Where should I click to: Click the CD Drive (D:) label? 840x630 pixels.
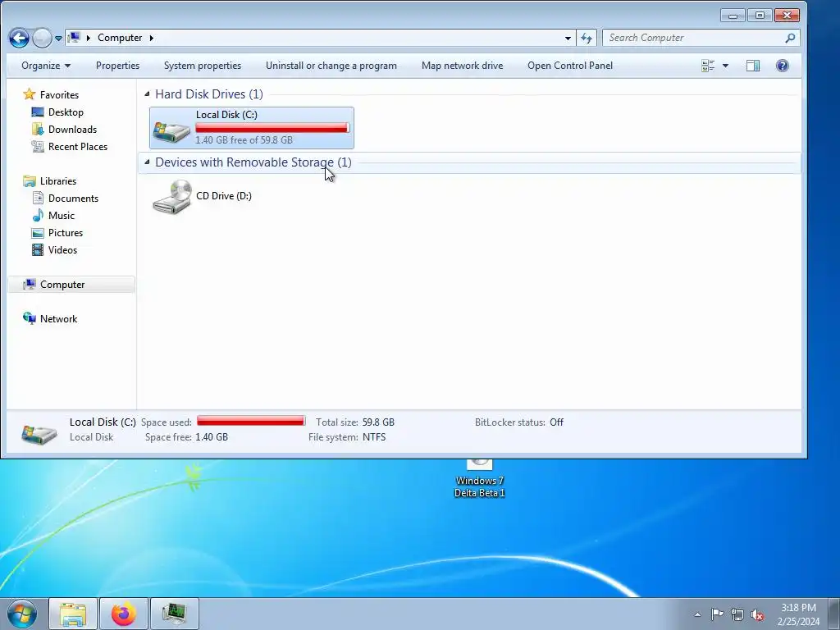224,196
